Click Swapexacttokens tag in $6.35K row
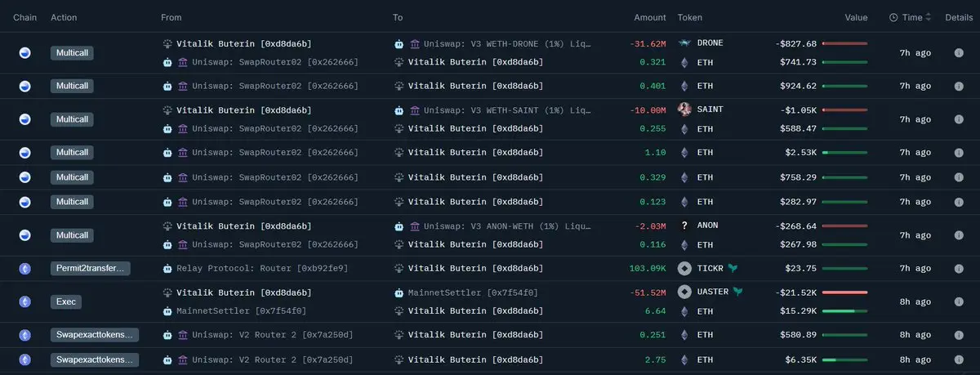Image resolution: width=980 pixels, height=375 pixels. [x=95, y=359]
